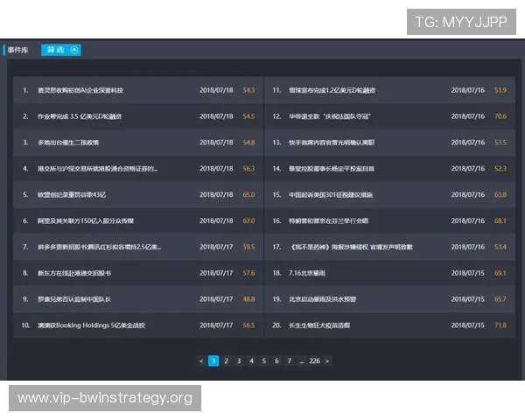The height and width of the screenshot is (420, 525).
Task: Click the 51.9 score of row 11
Action: pyautogui.click(x=500, y=90)
